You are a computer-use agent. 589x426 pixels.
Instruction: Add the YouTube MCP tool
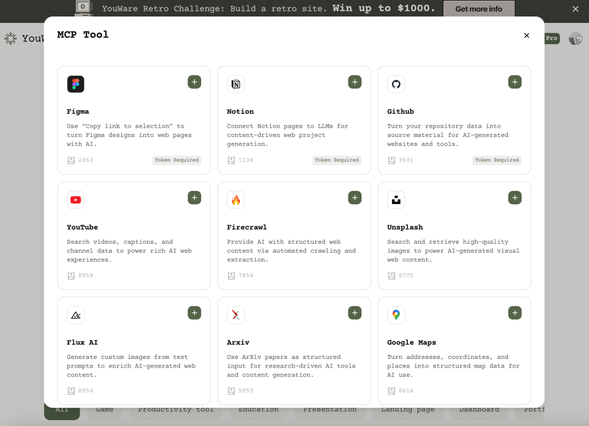pos(194,198)
